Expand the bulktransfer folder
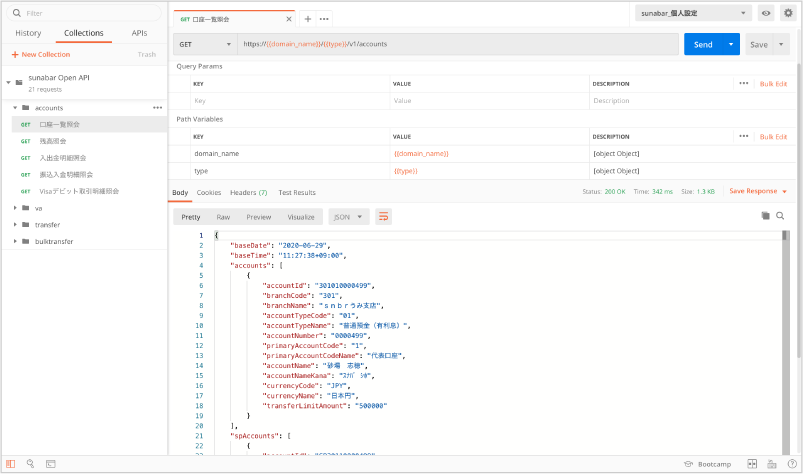This screenshot has width=803, height=474. [15, 241]
